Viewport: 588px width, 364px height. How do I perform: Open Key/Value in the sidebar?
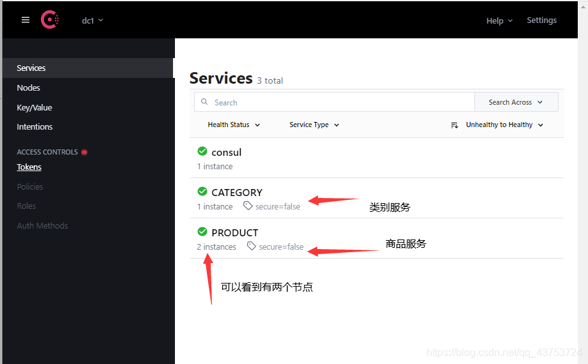click(34, 108)
